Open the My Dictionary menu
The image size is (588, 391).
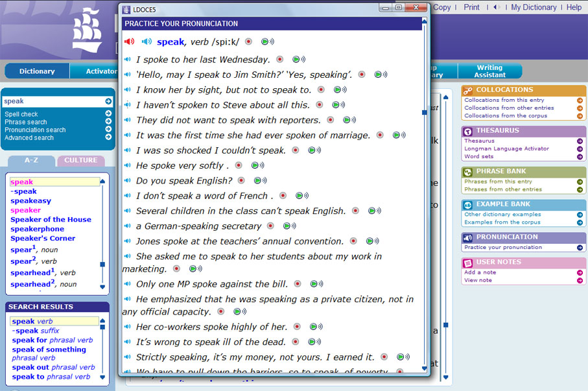click(x=533, y=7)
